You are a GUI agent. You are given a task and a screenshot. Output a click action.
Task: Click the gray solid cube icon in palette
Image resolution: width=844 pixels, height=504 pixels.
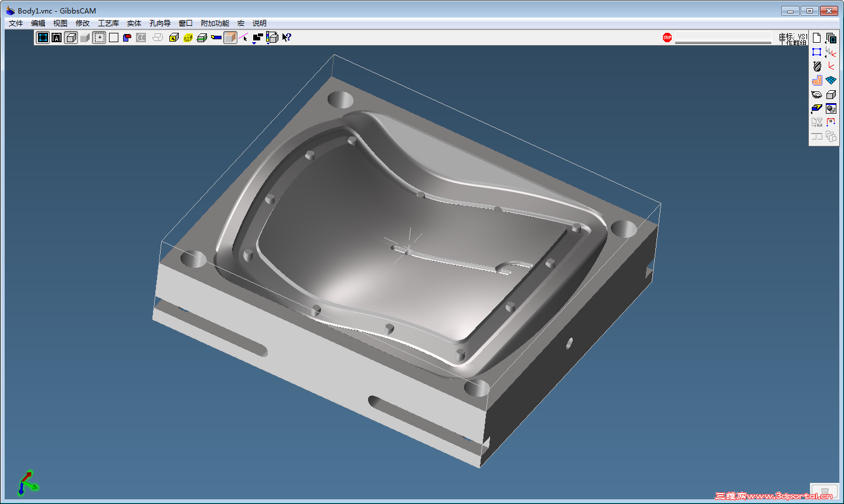point(831,94)
